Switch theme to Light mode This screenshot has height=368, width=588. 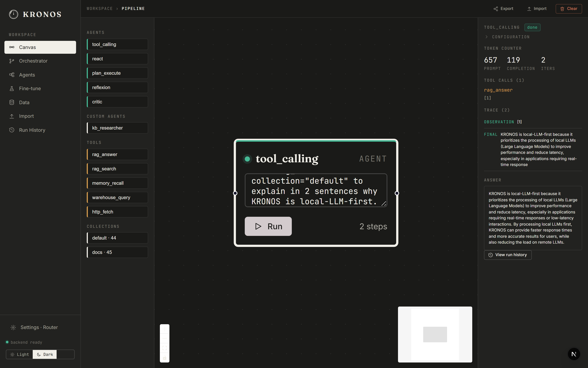(x=20, y=354)
